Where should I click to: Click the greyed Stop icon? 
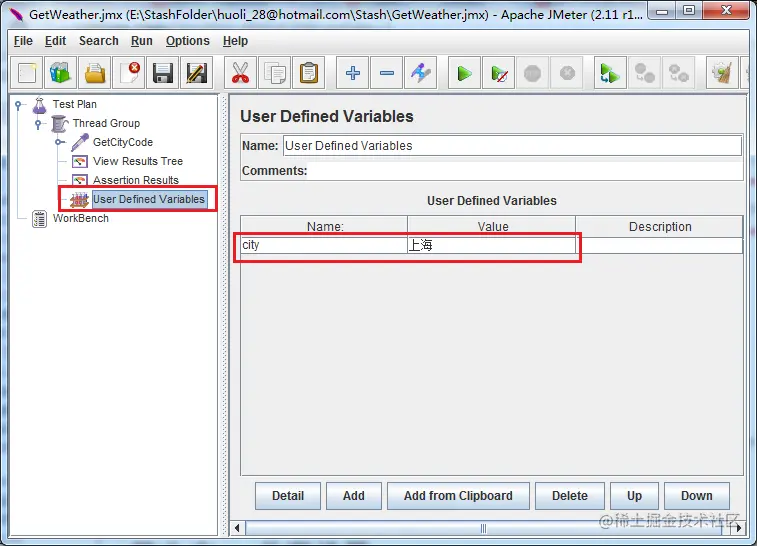(533, 73)
